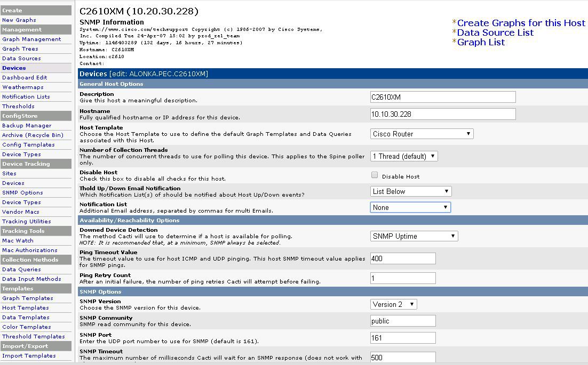
Task: Open Notification Lists in sidebar
Action: pyautogui.click(x=26, y=96)
